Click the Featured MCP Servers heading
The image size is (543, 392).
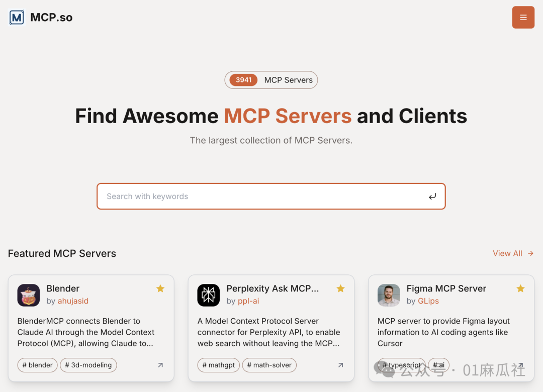(62, 253)
